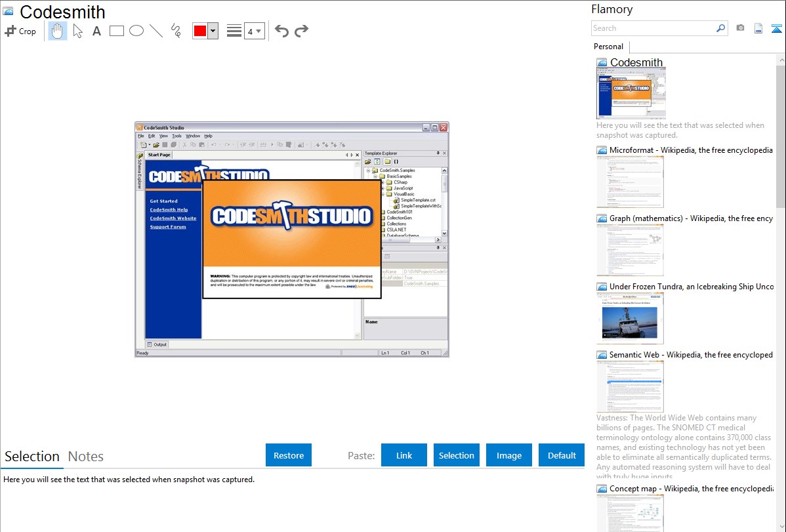This screenshot has width=786, height=532.
Task: Open the Concept map snapshot thumbnail
Action: [630, 514]
